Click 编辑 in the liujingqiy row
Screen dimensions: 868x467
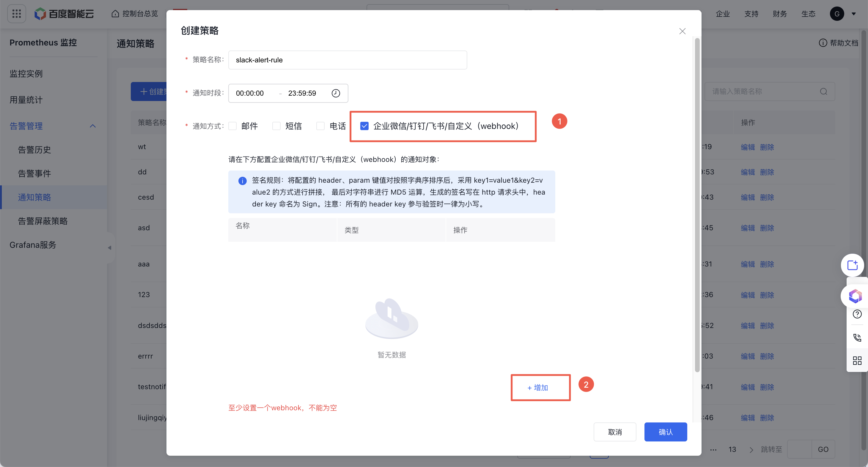748,418
